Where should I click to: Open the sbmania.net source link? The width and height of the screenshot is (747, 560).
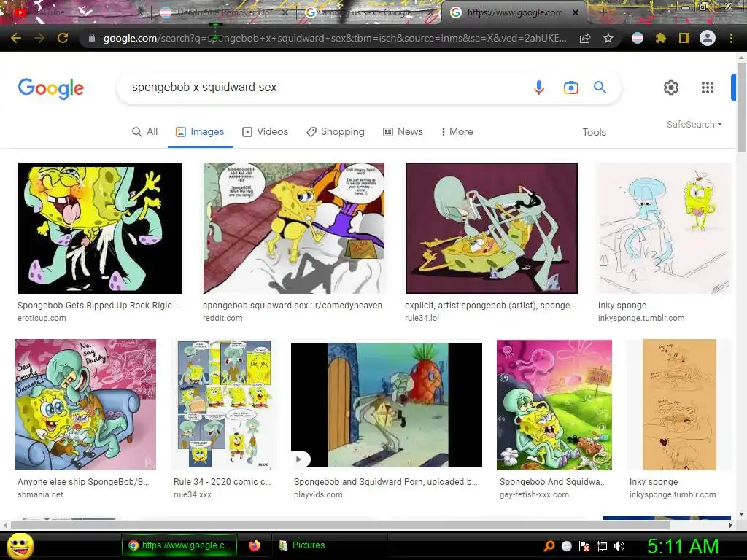point(41,494)
